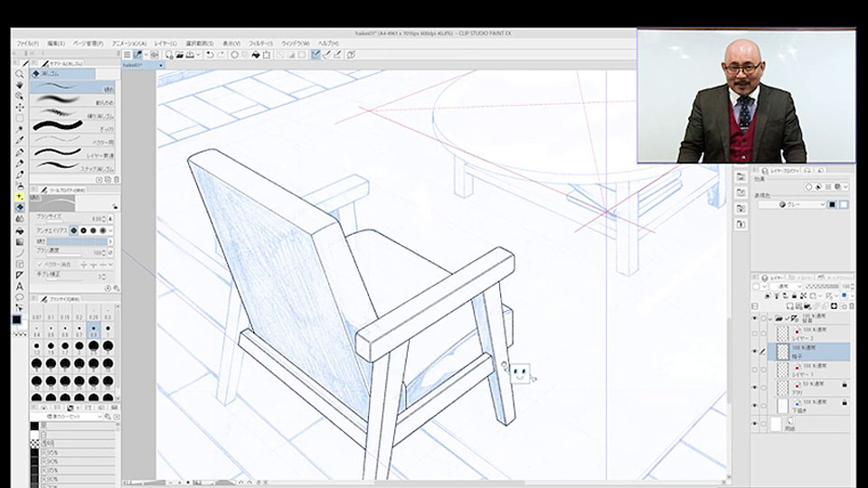Select the Fill bucket tool
Screen dimensions: 868x488
pos(20,230)
